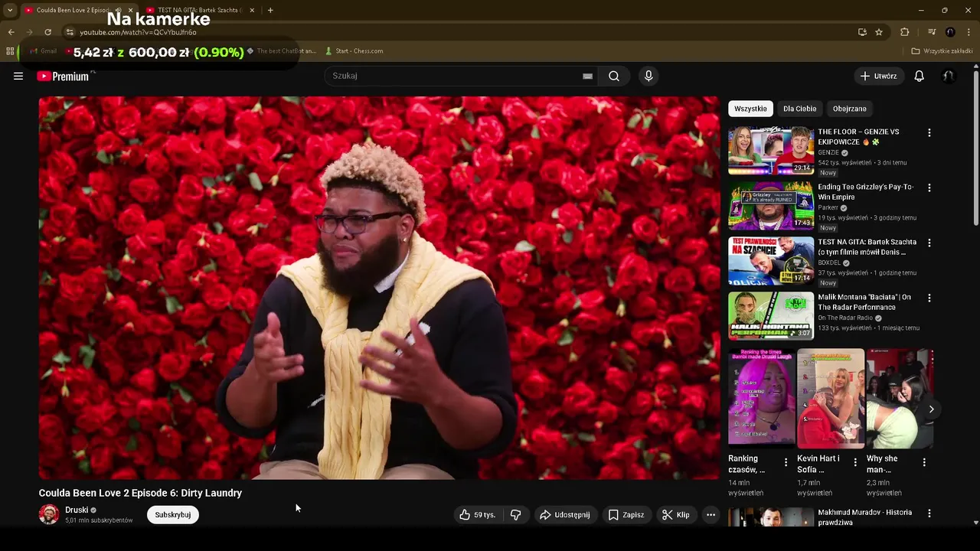Open THE FLOOR – GENZIE VS EKIPOWICZE thumbnail
The height and width of the screenshot is (551, 980).
click(x=771, y=151)
